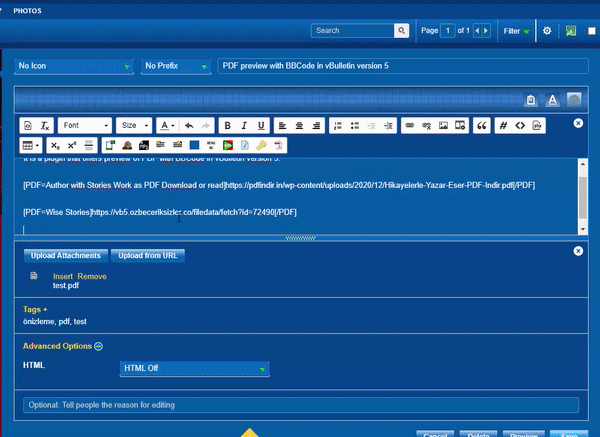Click the PHOTOS tab
Screen dimensions: 600x437
[28, 11]
